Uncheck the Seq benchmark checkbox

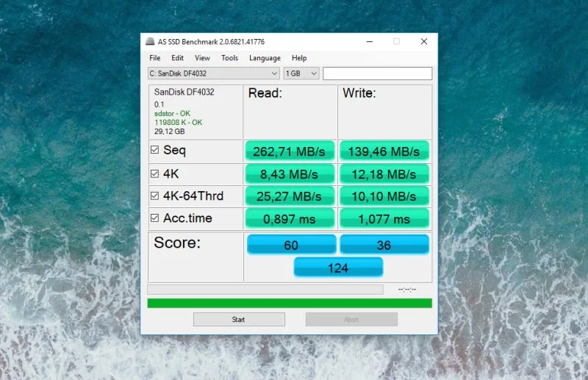154,151
